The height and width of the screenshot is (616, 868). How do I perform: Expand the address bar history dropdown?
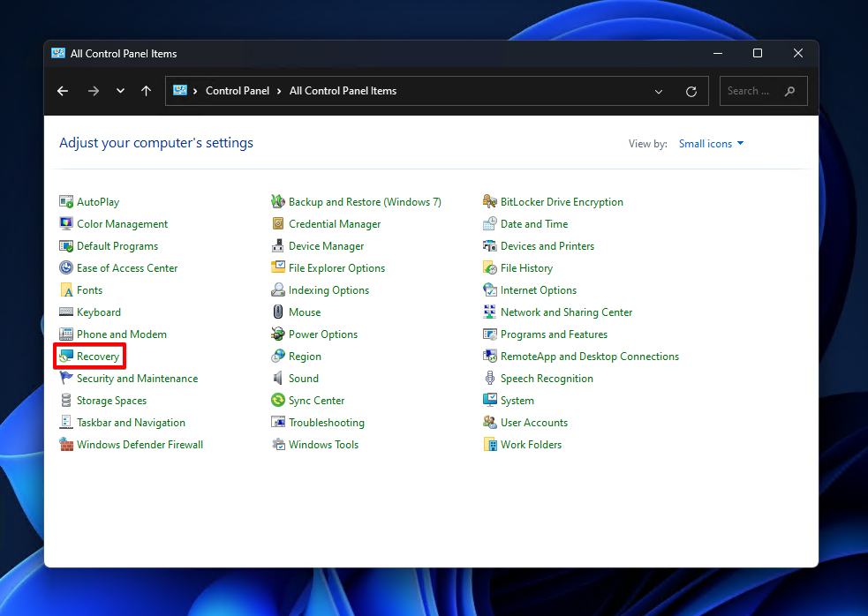(x=659, y=91)
